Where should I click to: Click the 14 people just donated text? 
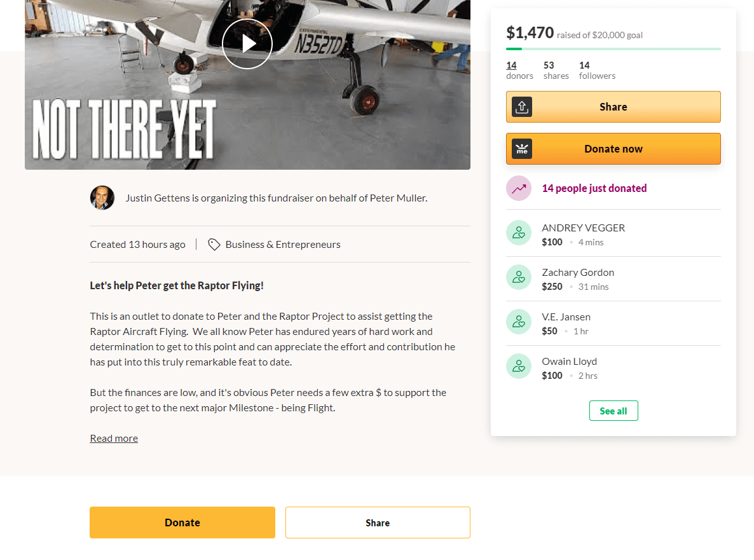click(594, 188)
